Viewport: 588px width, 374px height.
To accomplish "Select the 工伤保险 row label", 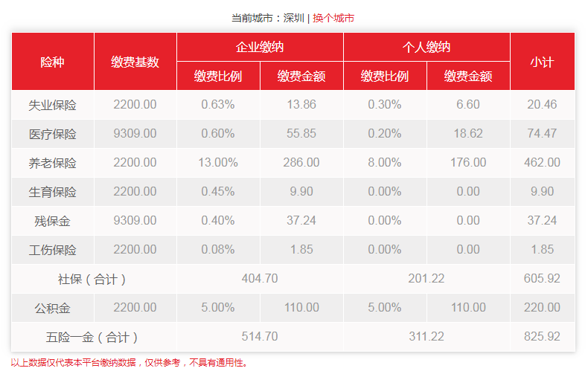I will tap(53, 250).
